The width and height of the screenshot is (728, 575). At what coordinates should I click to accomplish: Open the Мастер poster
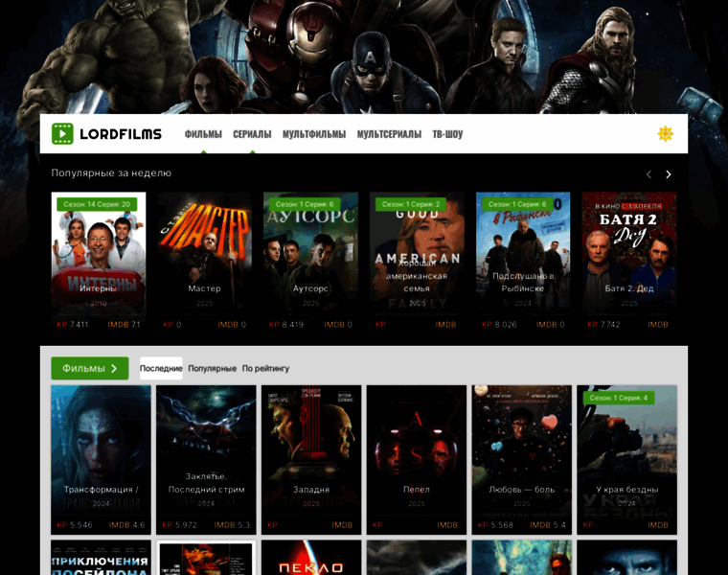click(x=204, y=261)
